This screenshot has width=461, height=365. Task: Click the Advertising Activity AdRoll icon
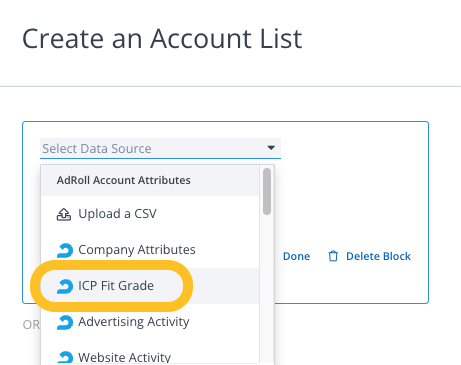click(65, 322)
